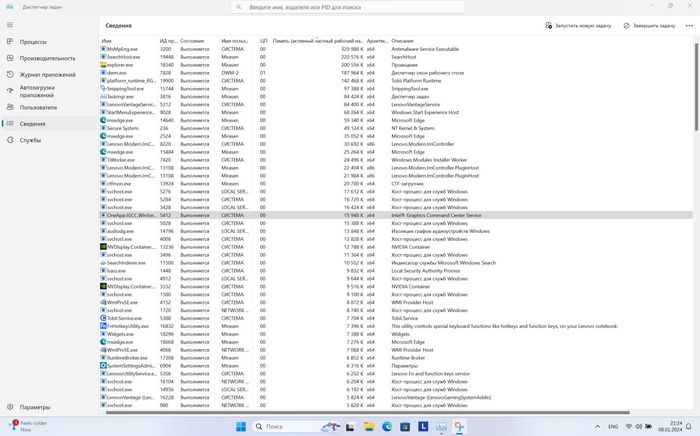Open the three-dots more options menu
The width and height of the screenshot is (700, 436).
[x=689, y=25]
